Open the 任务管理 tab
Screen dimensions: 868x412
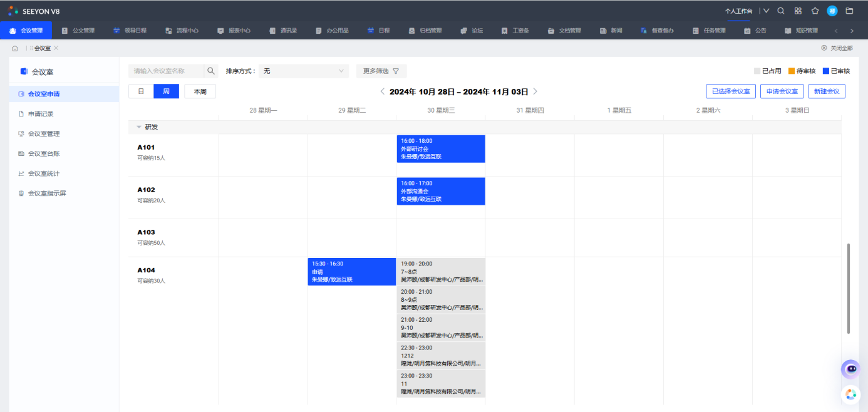709,31
